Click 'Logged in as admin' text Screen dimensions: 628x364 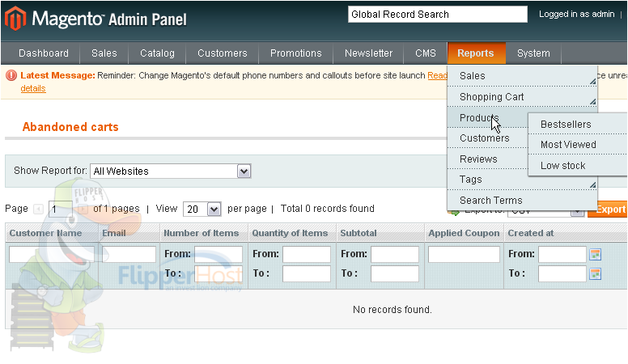coord(576,14)
